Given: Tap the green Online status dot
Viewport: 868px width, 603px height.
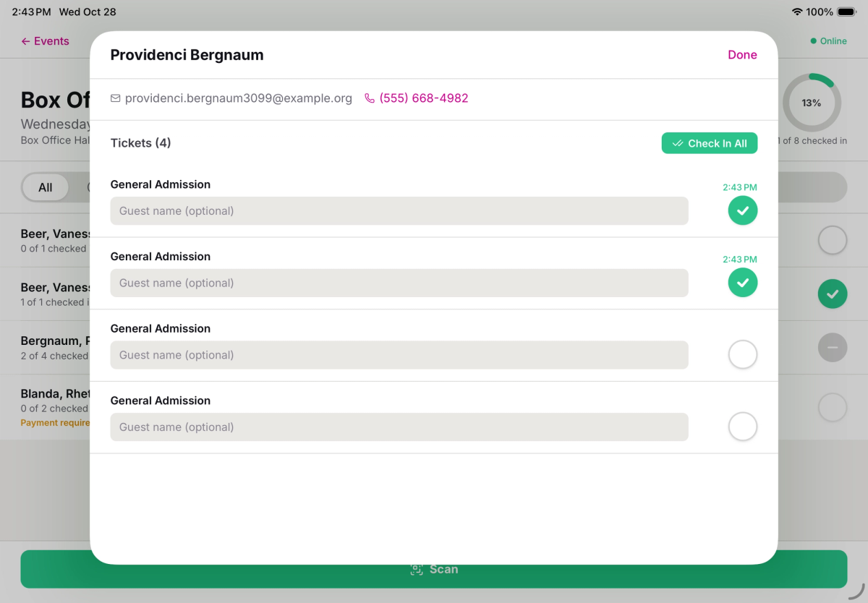Looking at the screenshot, I should [814, 41].
